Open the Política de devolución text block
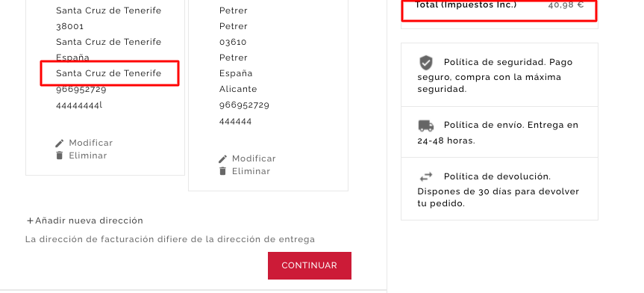 (x=499, y=189)
